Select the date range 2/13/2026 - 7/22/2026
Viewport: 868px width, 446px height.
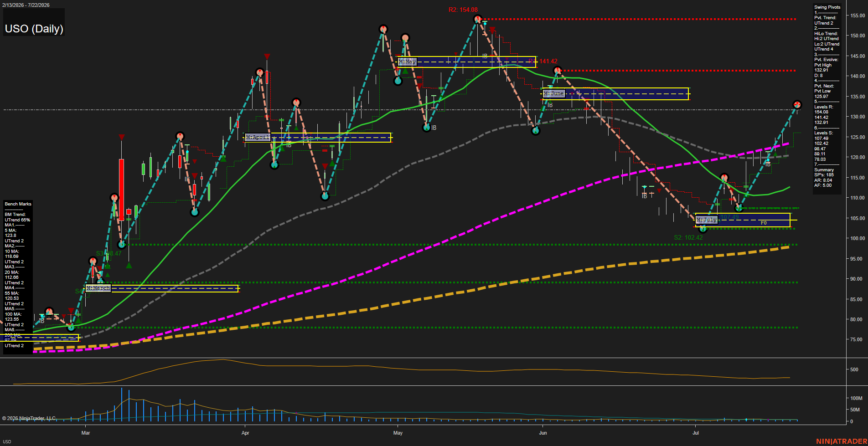pos(26,5)
